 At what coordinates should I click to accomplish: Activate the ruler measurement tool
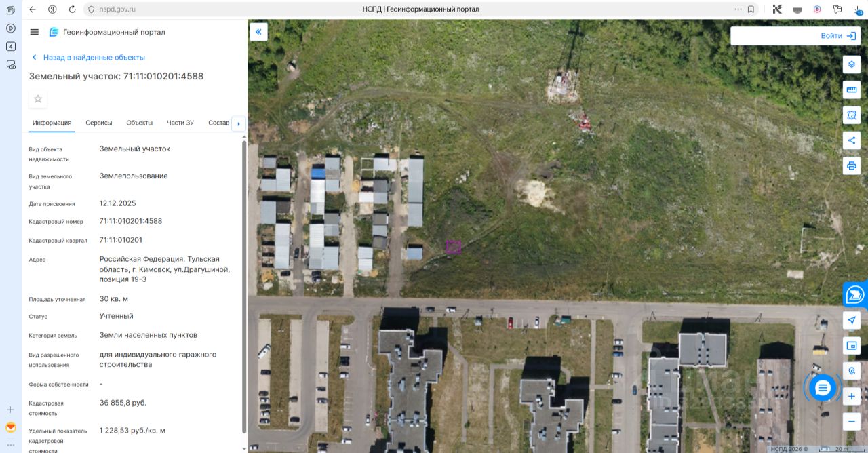[x=852, y=90]
